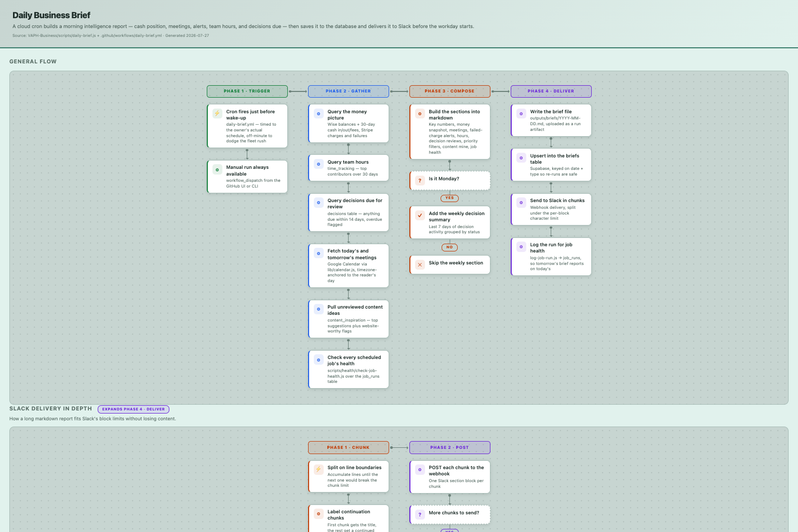
Task: Click the checkmark icon on weekly decision summary
Action: 420,215
